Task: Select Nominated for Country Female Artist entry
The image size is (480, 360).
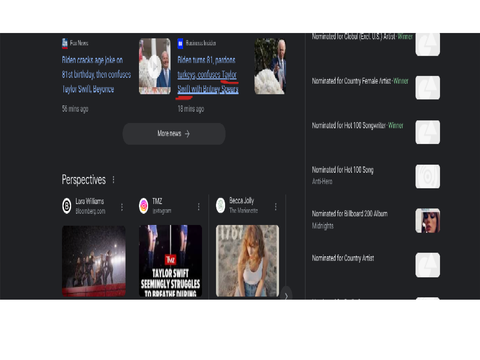Action: click(x=376, y=87)
